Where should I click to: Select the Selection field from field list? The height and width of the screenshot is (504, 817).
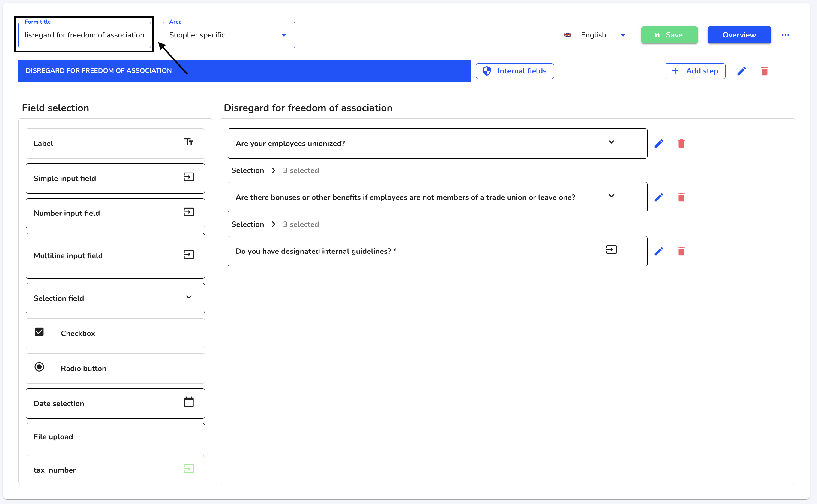coord(114,298)
